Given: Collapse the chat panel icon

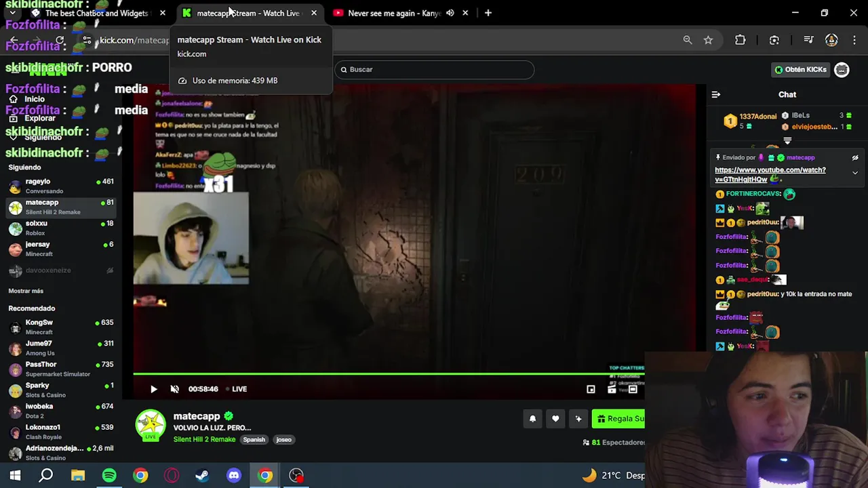Looking at the screenshot, I should (716, 95).
